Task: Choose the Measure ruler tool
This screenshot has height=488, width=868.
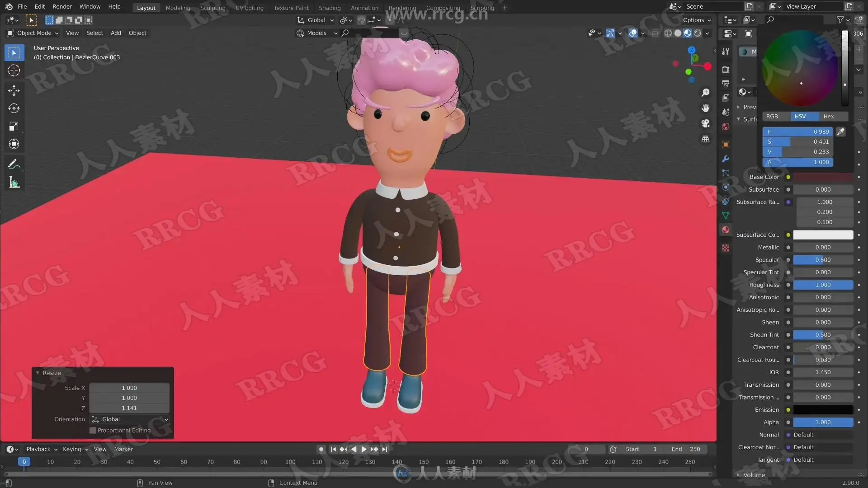Action: (x=14, y=183)
